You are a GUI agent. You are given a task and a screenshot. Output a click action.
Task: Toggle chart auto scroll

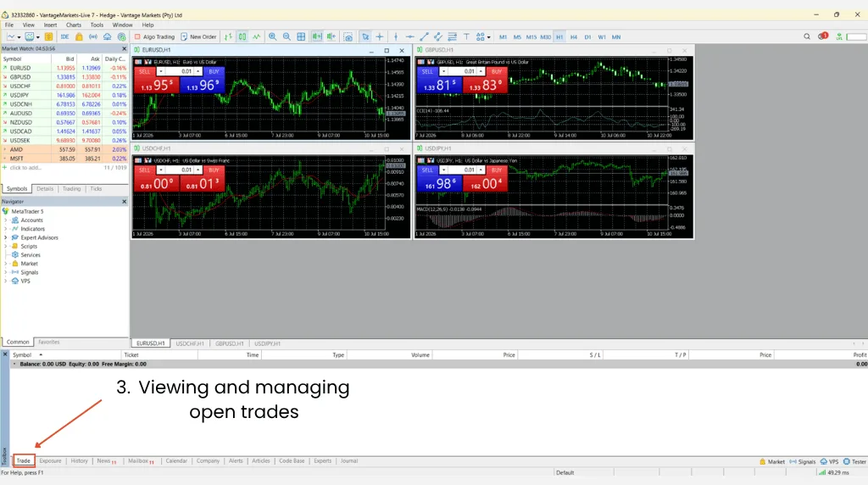pyautogui.click(x=317, y=37)
